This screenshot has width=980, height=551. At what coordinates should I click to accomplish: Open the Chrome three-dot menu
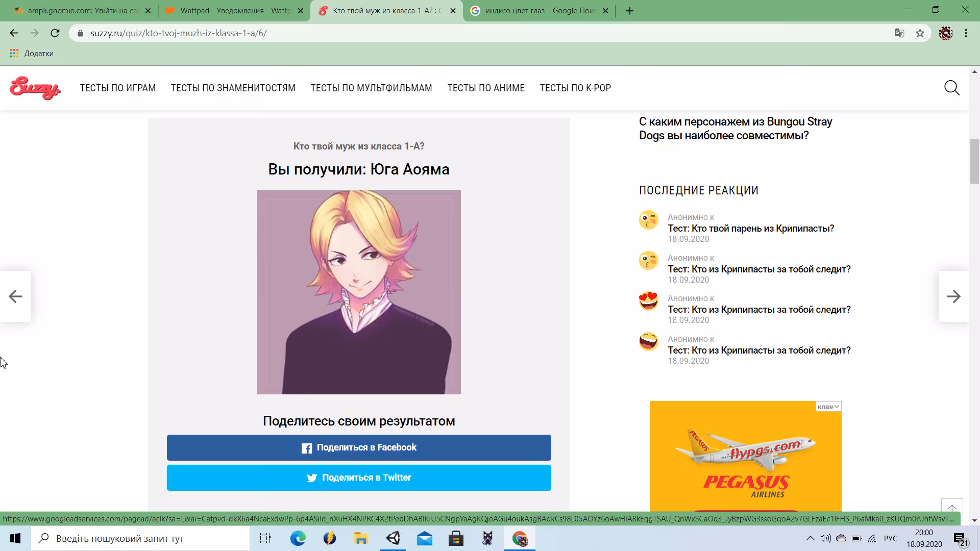click(x=966, y=33)
